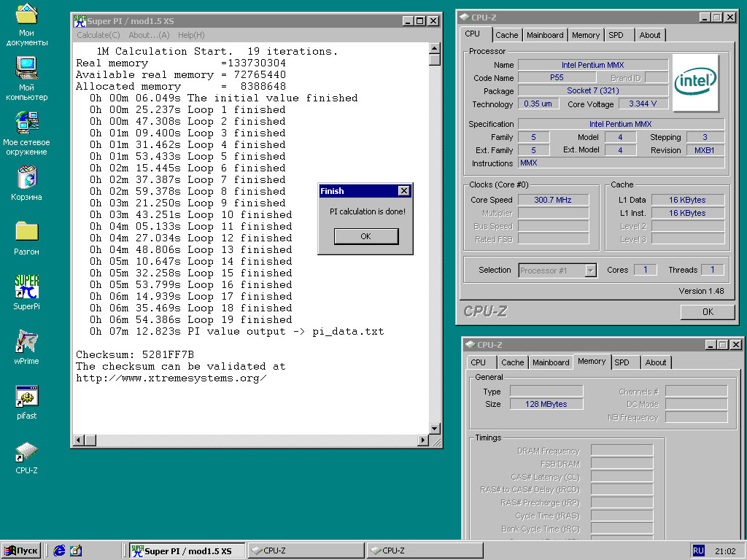This screenshot has height=560, width=747.
Task: Click the L1 Data 16 KBytes value
Action: (x=687, y=200)
